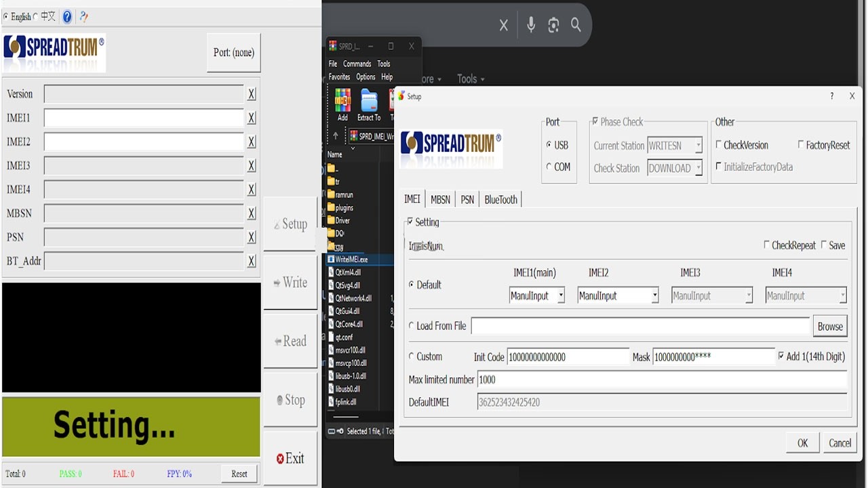Click the camera image search icon
This screenshot has height=488, width=868.
(x=553, y=25)
